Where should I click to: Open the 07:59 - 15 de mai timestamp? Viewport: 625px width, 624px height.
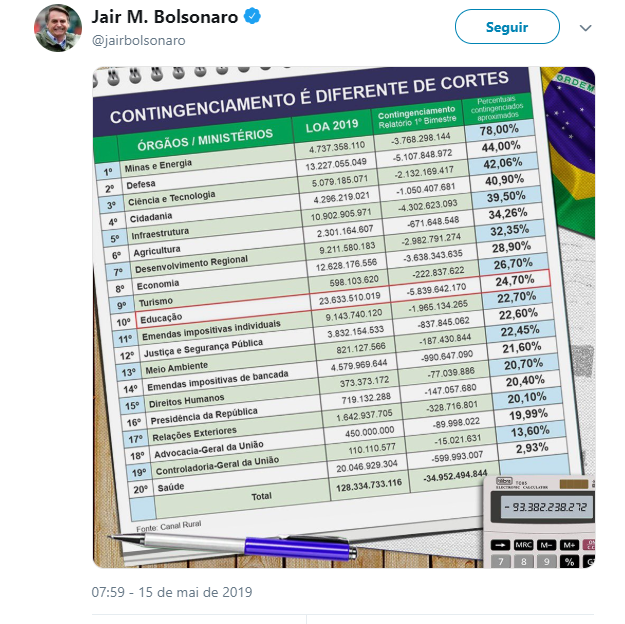click(x=172, y=592)
